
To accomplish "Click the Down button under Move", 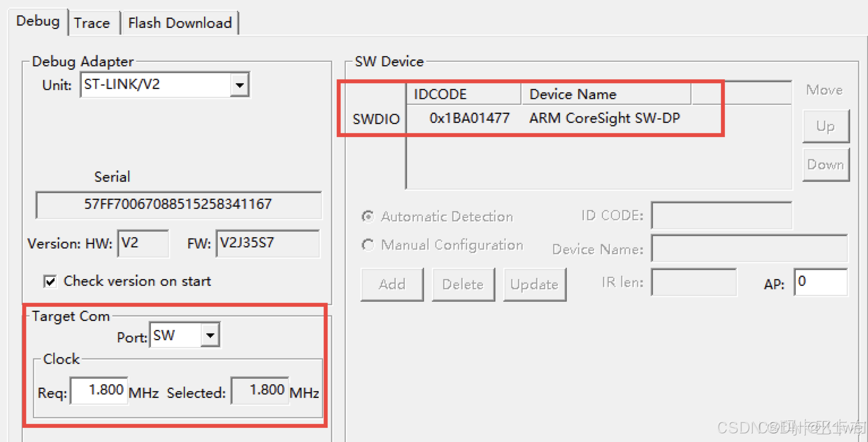I will (826, 164).
